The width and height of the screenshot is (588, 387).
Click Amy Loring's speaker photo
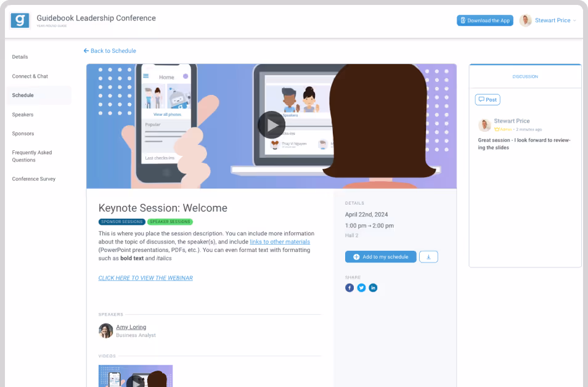[106, 331]
